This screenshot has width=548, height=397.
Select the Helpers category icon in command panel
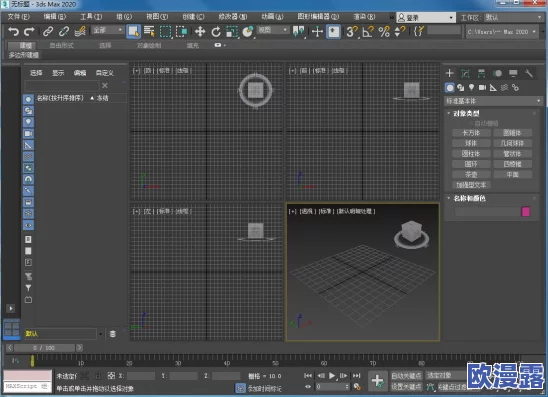[x=493, y=87]
